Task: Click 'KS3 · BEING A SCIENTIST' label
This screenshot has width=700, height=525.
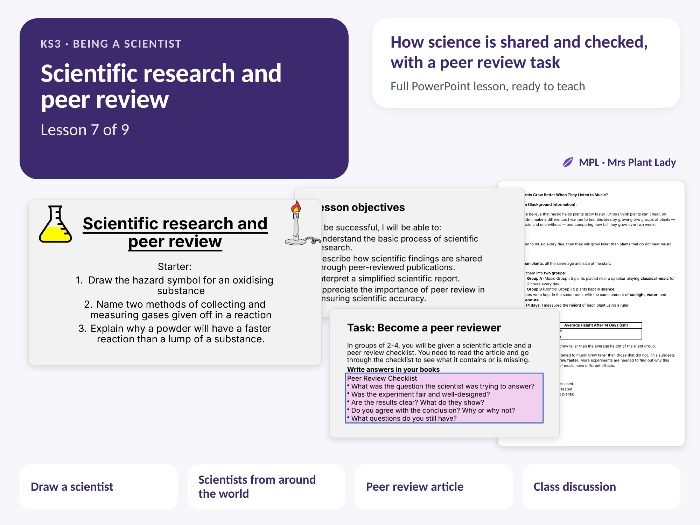Action: [111, 44]
